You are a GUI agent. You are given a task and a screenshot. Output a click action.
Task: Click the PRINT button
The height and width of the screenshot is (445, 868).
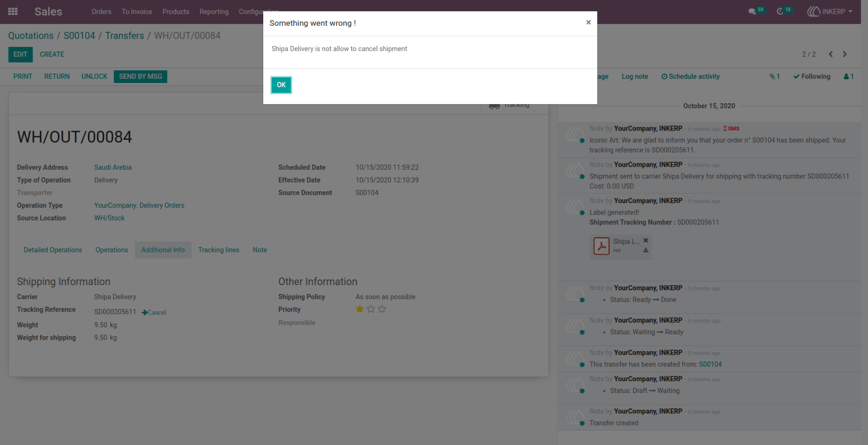pyautogui.click(x=23, y=76)
